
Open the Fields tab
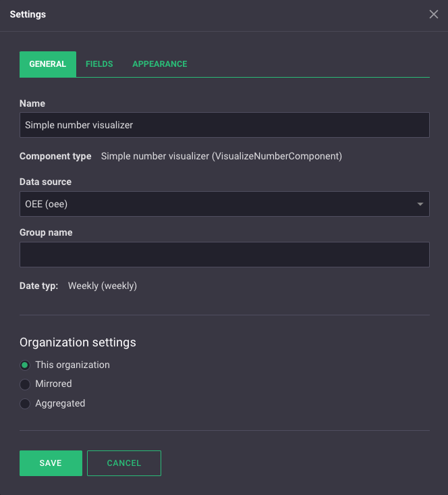pyautogui.click(x=99, y=64)
